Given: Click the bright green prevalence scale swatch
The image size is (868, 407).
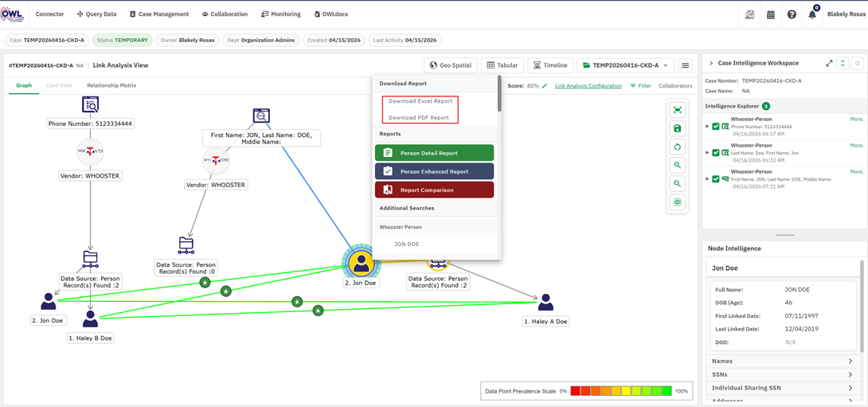Looking at the screenshot, I should (667, 390).
